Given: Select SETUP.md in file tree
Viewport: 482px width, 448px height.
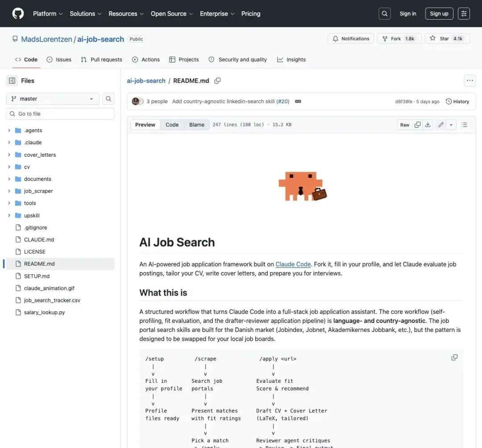Looking at the screenshot, I should pyautogui.click(x=37, y=276).
